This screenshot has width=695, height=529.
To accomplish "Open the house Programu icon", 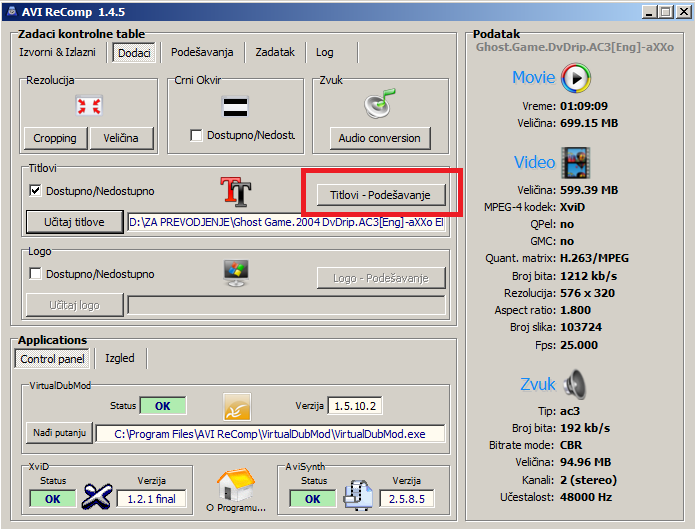I will click(x=236, y=485).
